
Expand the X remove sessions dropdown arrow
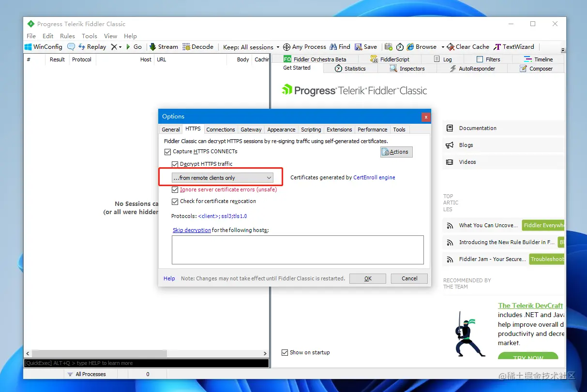[x=120, y=47]
